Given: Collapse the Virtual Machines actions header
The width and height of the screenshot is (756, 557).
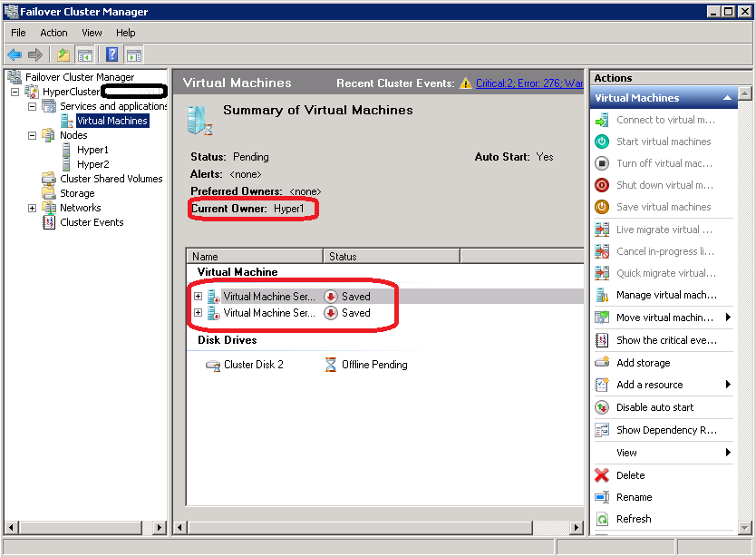Looking at the screenshot, I should [x=728, y=98].
